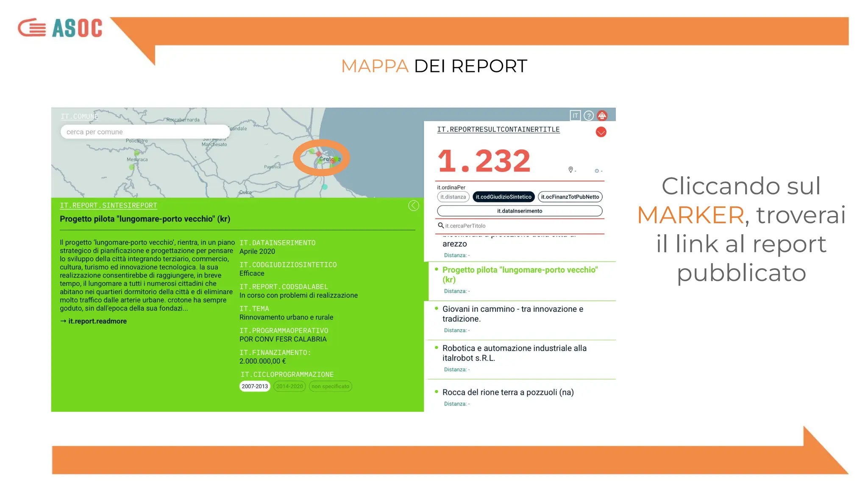Sort results by it.ocFinanzTotPubNetto
Viewport: 868px width, 488px height.
point(570,197)
